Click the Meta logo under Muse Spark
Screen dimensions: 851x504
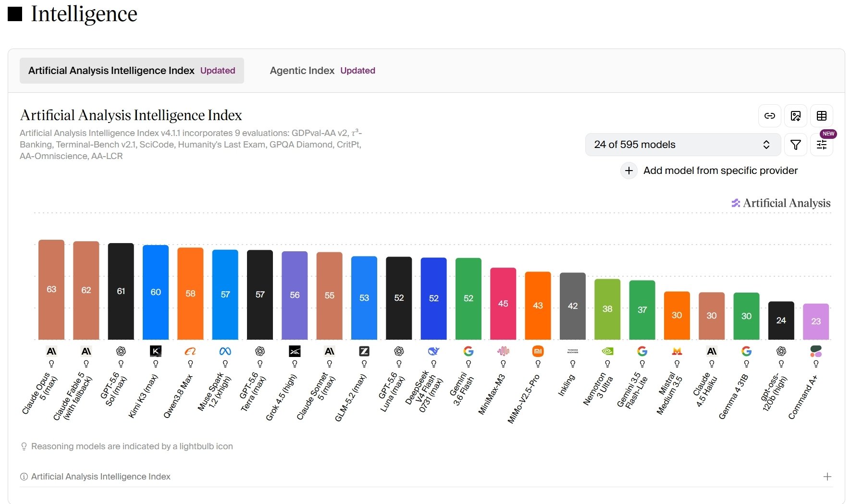click(225, 351)
